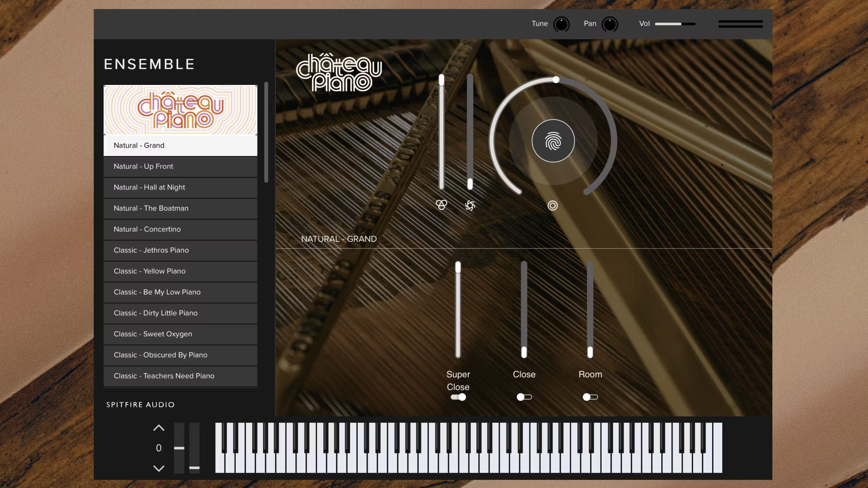This screenshot has width=868, height=488.
Task: Click the Spitfire Audio logo text
Action: point(141,404)
